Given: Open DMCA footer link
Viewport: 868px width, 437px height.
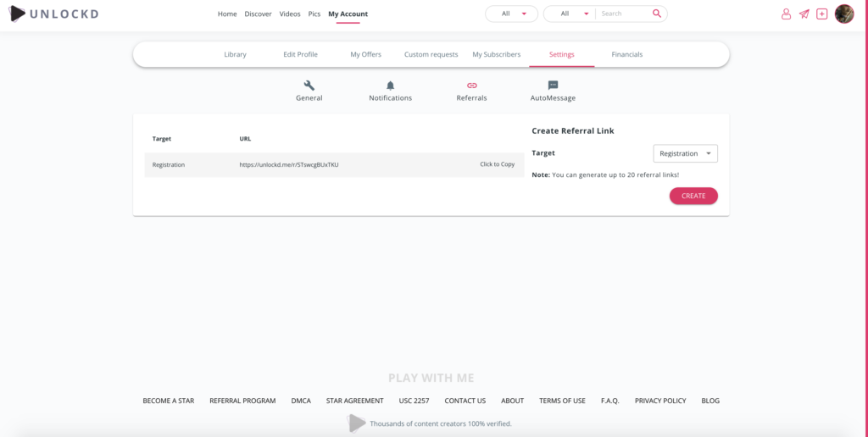Looking at the screenshot, I should coord(301,401).
